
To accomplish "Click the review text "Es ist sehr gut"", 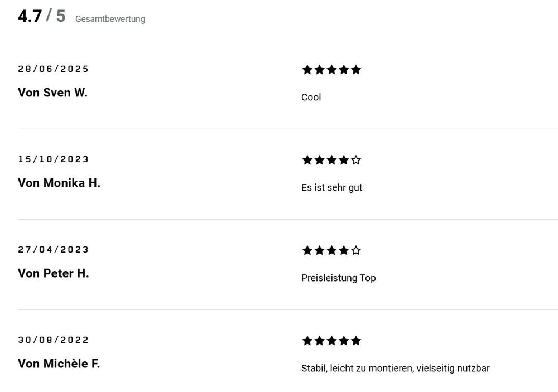I will [x=331, y=187].
